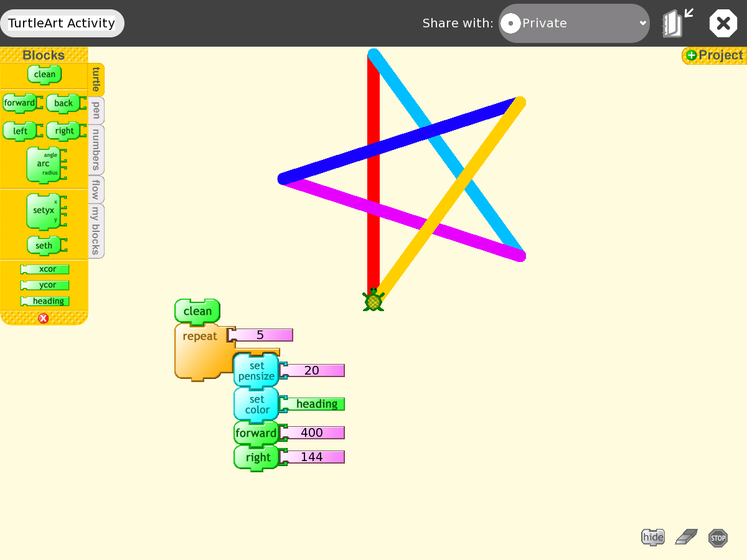
Task: Click the repeat count value 5
Action: click(260, 335)
